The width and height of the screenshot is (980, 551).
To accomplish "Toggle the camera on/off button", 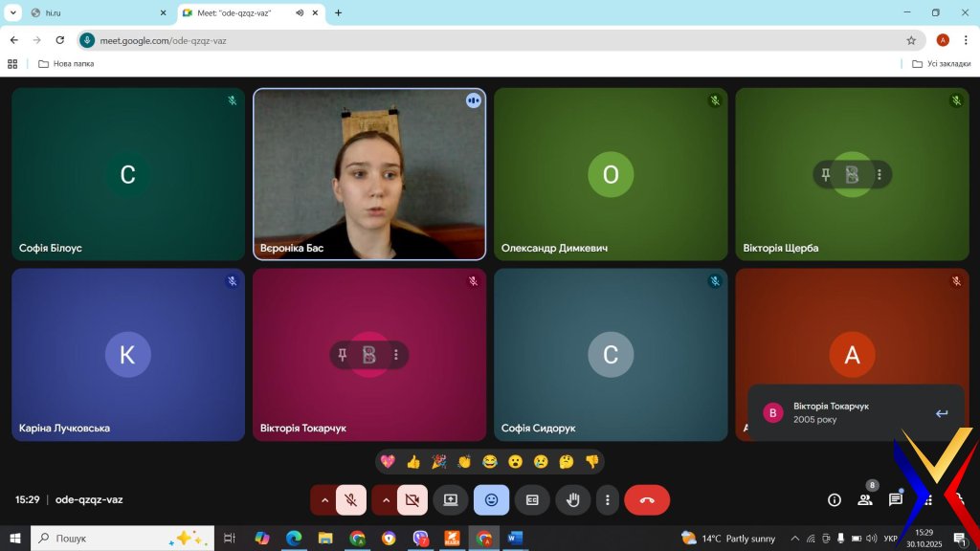I will click(412, 499).
